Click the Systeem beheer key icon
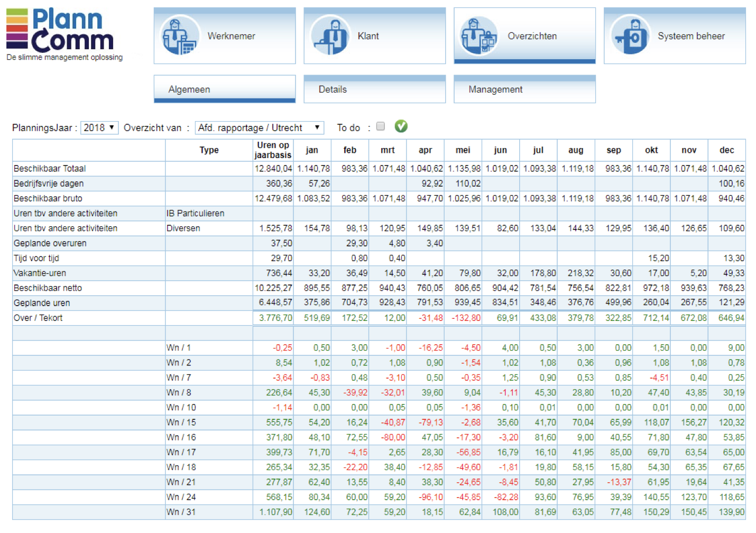This screenshot has height=533, width=756. coord(630,36)
